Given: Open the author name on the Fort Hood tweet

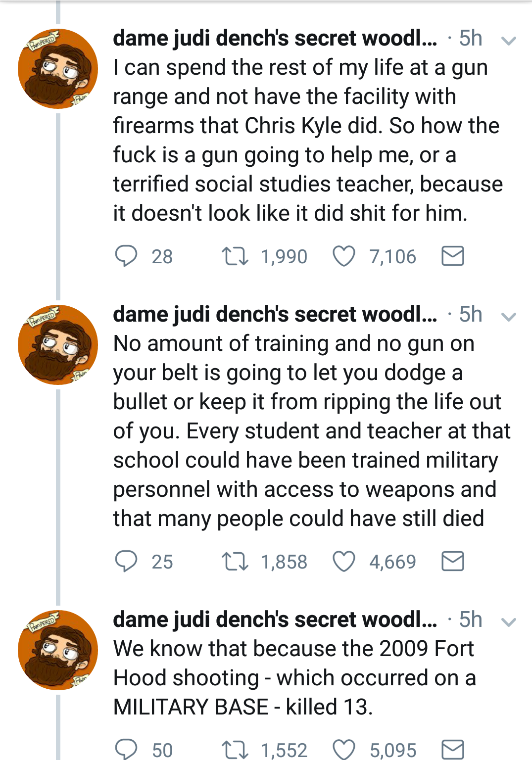Looking at the screenshot, I should click(x=275, y=619).
